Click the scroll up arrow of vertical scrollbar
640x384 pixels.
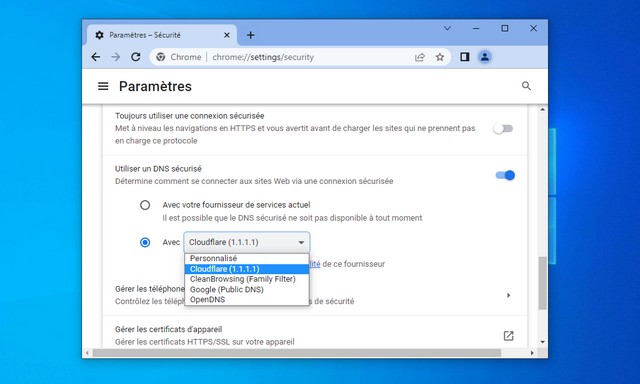pos(542,109)
